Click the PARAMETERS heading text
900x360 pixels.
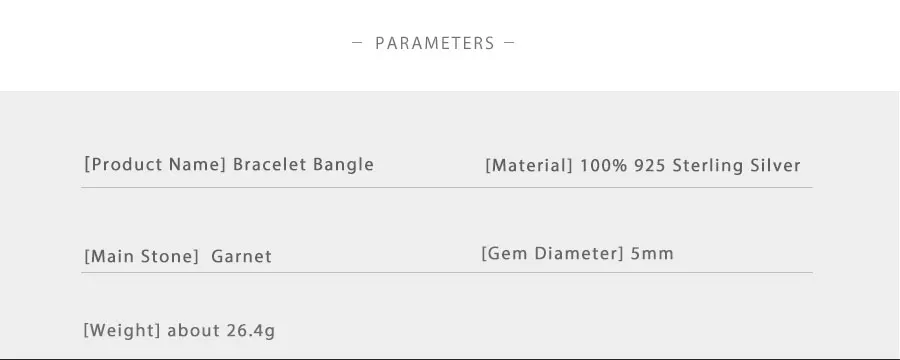[x=435, y=44]
